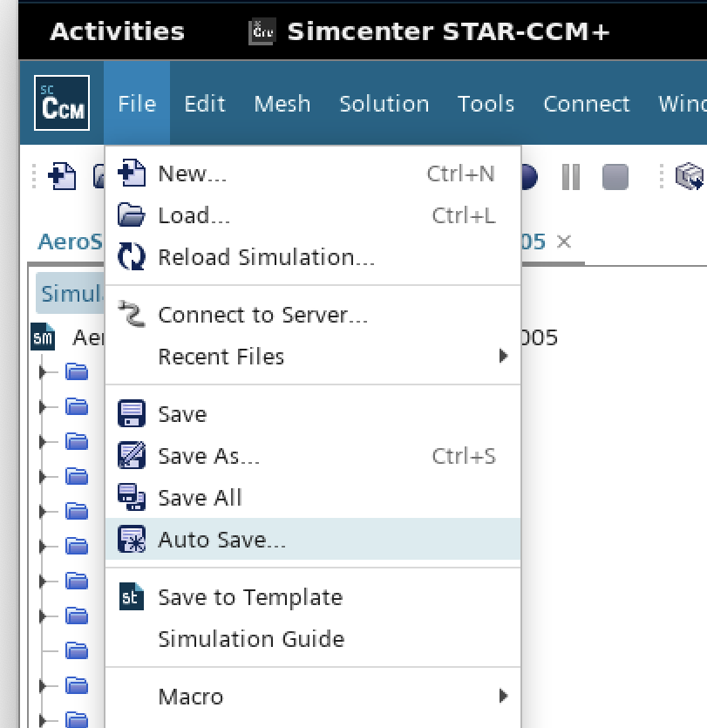Choose Save As... from the menu

click(313, 456)
